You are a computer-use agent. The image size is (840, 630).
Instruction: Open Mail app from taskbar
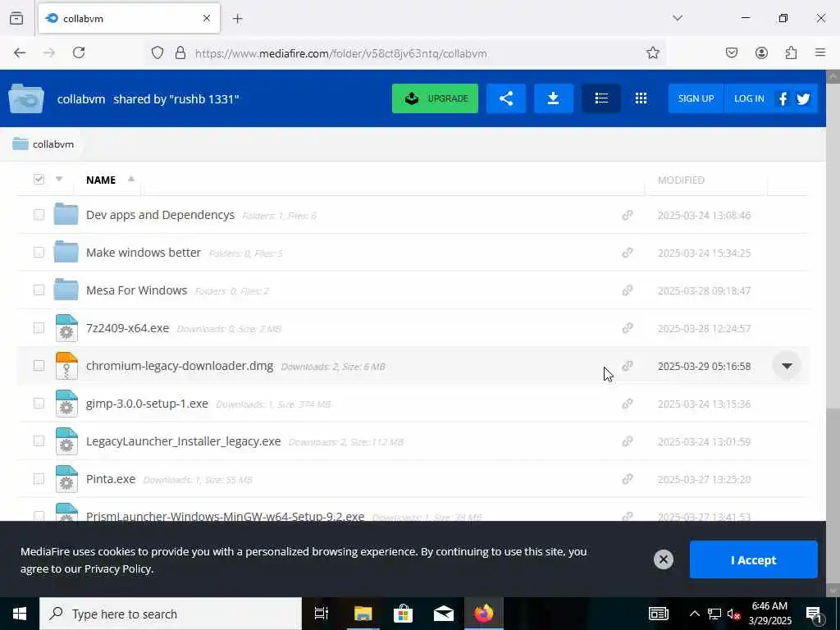pos(444,614)
